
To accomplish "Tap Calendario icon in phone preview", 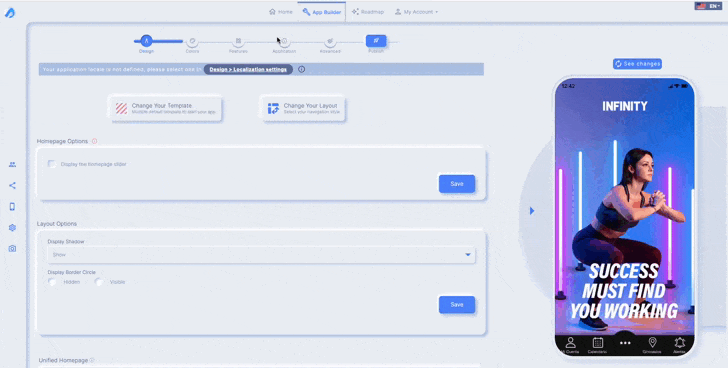I will pyautogui.click(x=598, y=345).
